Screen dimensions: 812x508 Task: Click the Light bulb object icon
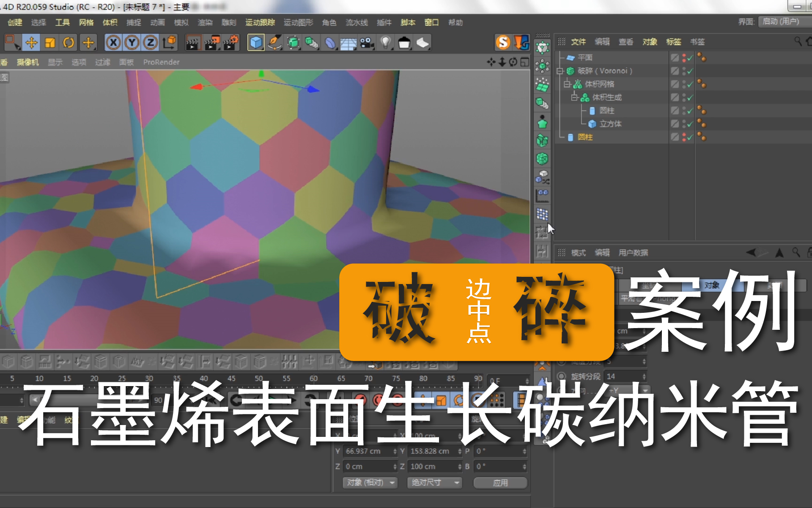coord(385,43)
